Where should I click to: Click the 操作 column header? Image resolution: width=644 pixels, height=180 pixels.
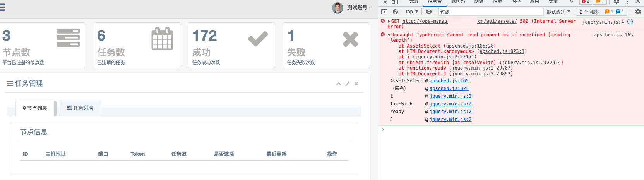[332, 154]
